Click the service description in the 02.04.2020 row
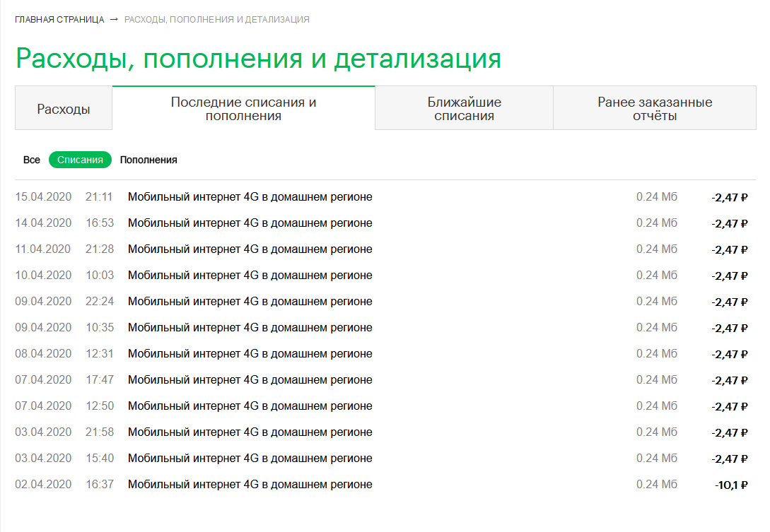The image size is (770, 532). click(250, 485)
